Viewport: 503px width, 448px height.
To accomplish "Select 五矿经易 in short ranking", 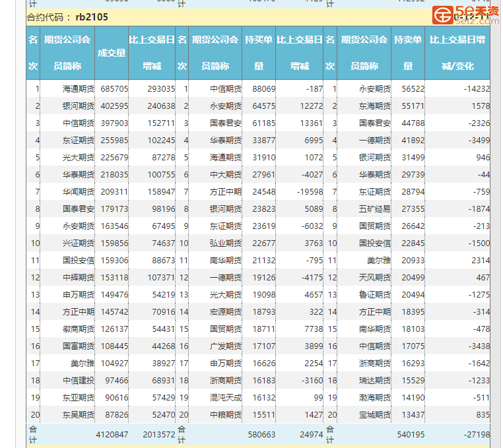I will click(375, 209).
